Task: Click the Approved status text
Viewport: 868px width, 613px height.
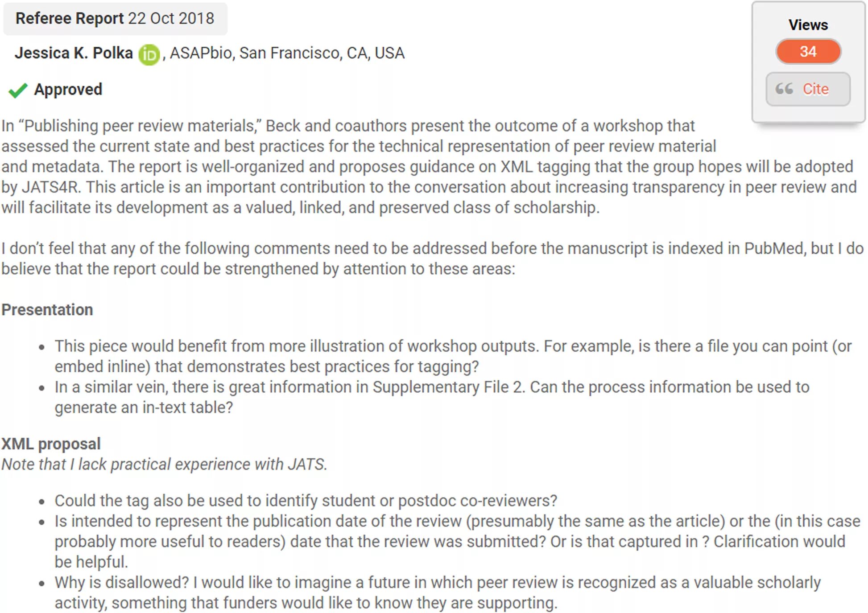Action: (68, 89)
